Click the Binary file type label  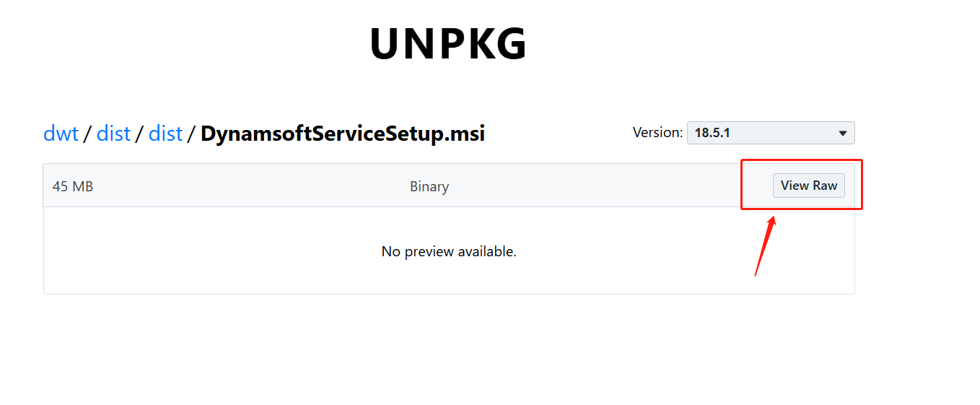(429, 186)
